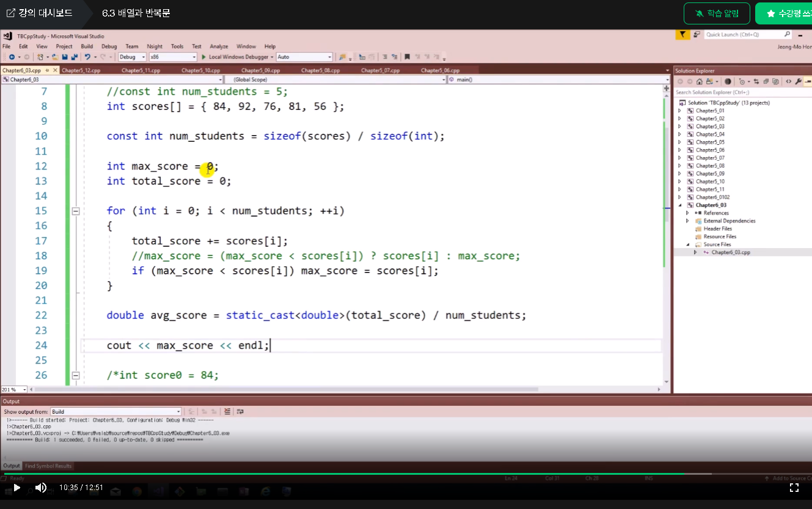Close the Chapter6_03.cpp editor tab
The height and width of the screenshot is (509, 812).
coord(55,70)
